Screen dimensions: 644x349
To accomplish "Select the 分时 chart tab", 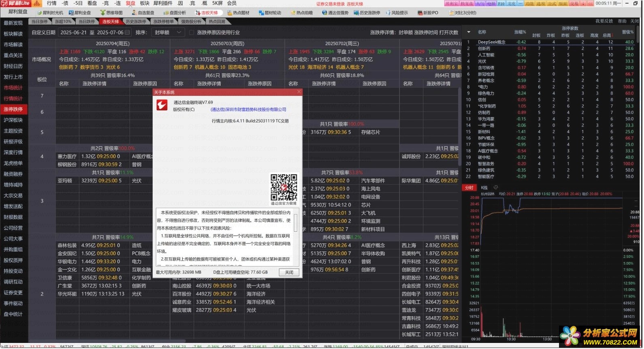I will [x=469, y=188].
